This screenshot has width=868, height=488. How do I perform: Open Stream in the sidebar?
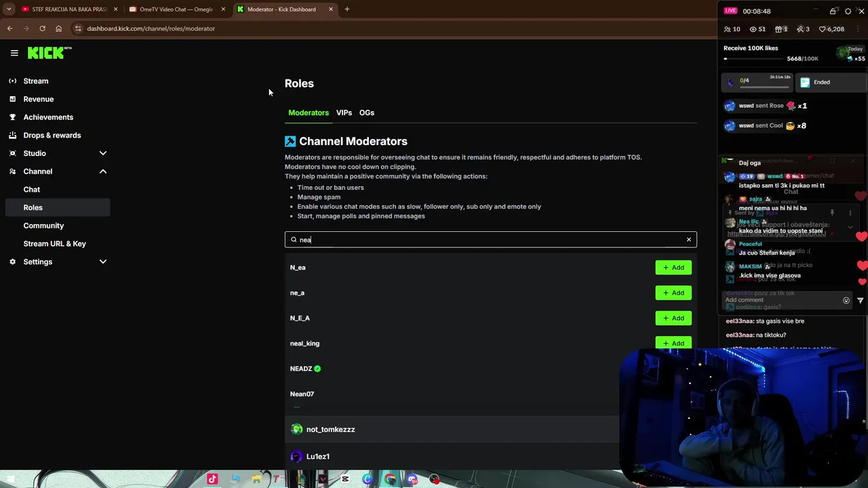click(36, 81)
